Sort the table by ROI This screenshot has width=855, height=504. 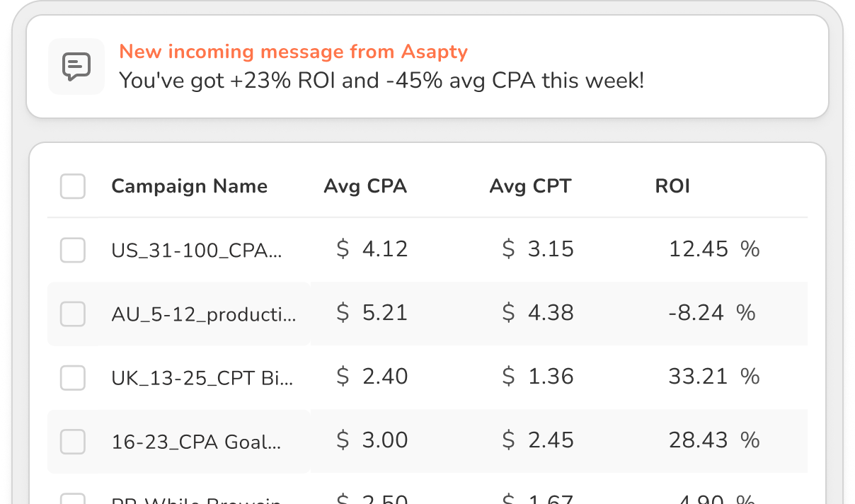pos(672,186)
